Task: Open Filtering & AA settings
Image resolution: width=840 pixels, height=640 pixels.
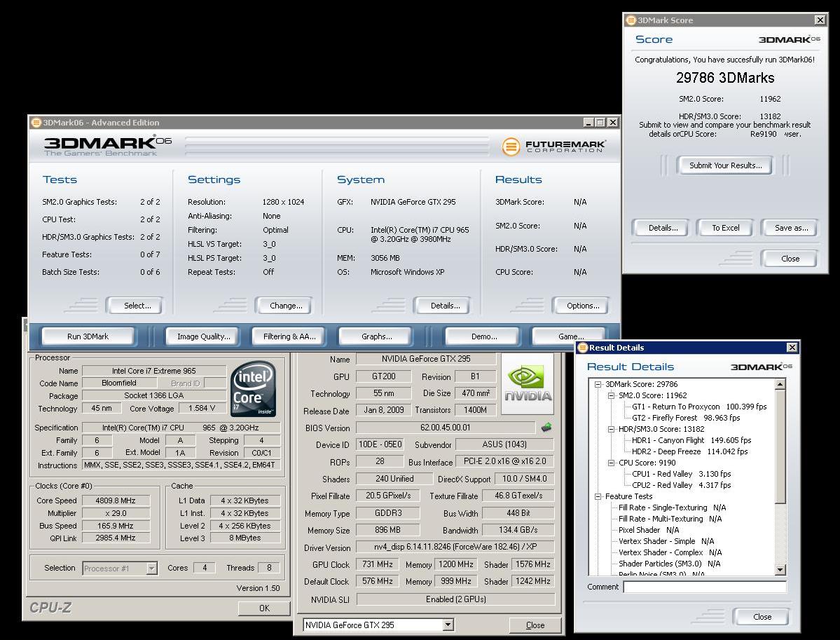Action: pyautogui.click(x=289, y=336)
